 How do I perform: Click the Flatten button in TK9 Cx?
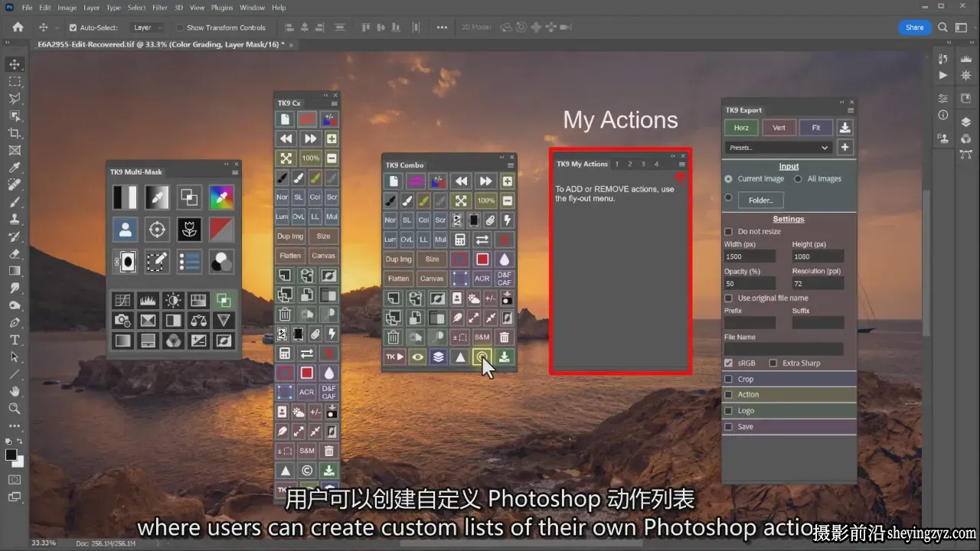click(x=289, y=256)
